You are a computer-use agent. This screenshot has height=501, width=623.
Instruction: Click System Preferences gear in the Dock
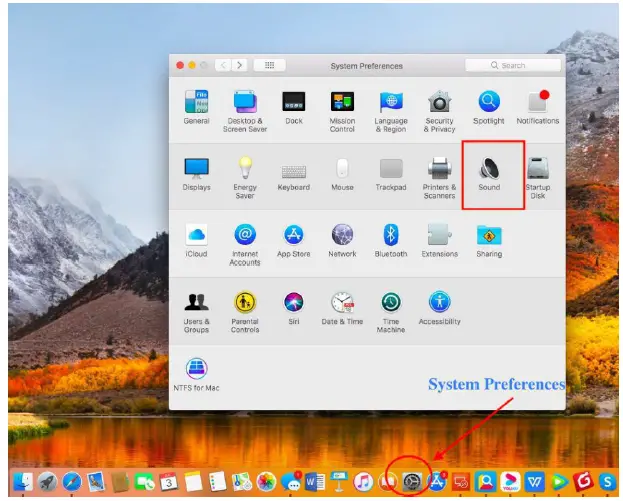412,482
